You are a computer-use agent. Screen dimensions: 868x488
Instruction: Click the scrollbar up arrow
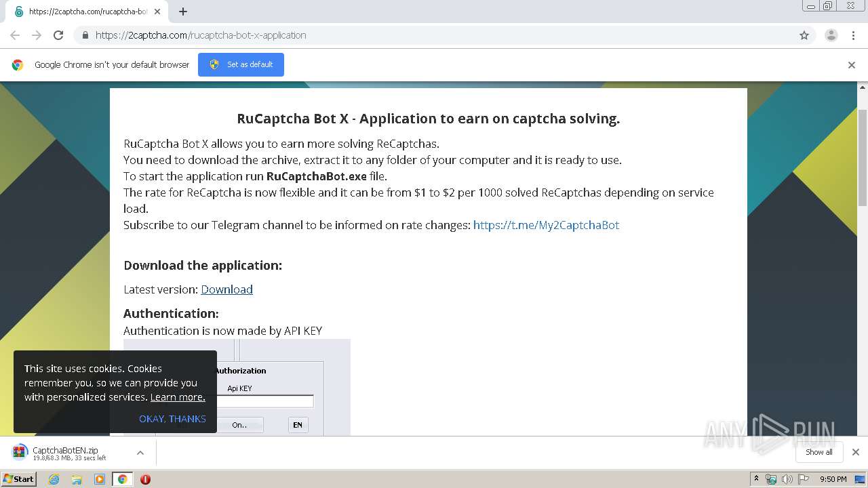coord(863,87)
